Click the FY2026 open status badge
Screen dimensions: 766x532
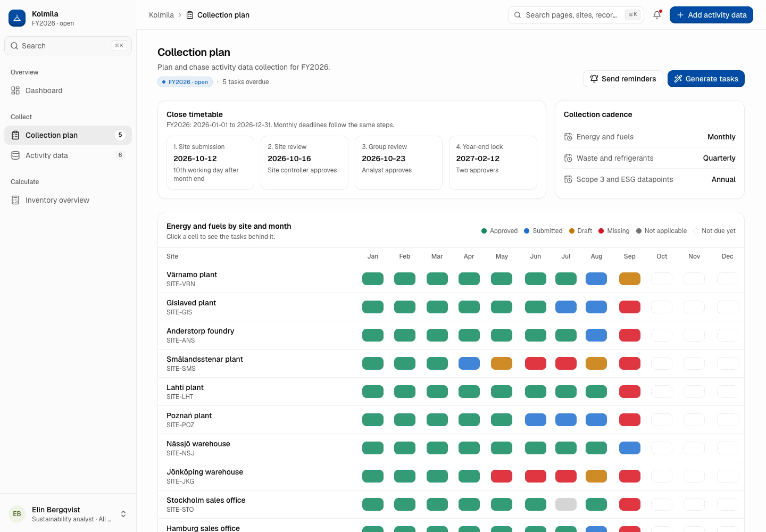[185, 82]
